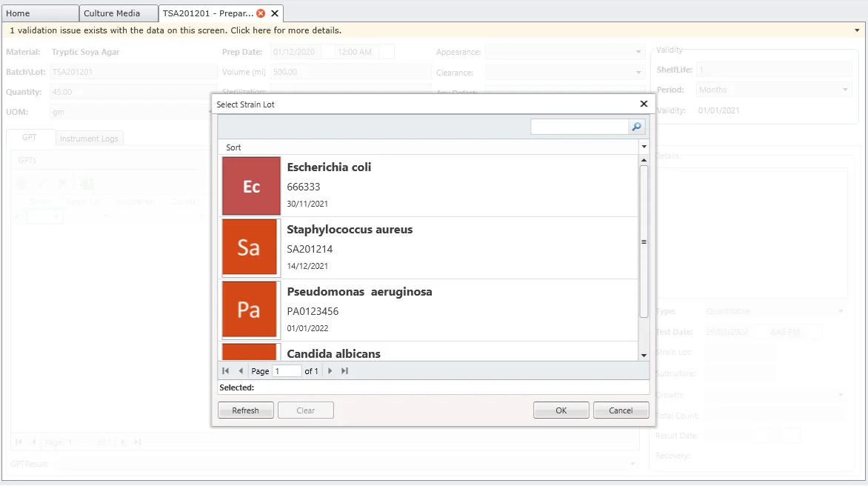The height and width of the screenshot is (486, 868).
Task: Select the Staphylococcus aureus 'Sa' tile
Action: coord(251,248)
